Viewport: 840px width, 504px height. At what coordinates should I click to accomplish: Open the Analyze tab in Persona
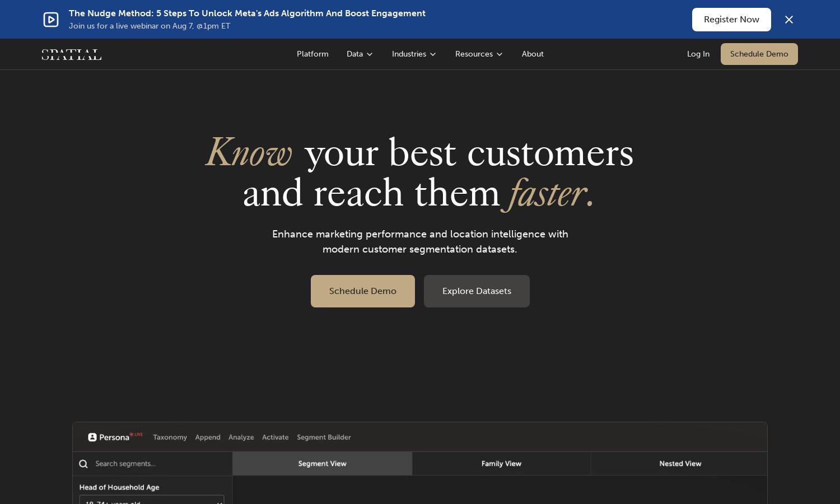pos(241,437)
